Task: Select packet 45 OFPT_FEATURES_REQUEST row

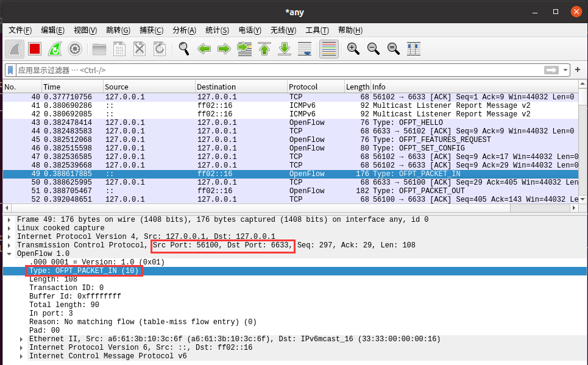Action: click(291, 140)
